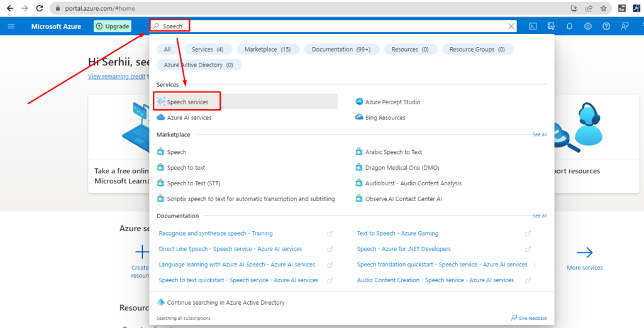Select the Documentation (99+) filter pill
The width and height of the screenshot is (644, 328).
point(341,49)
